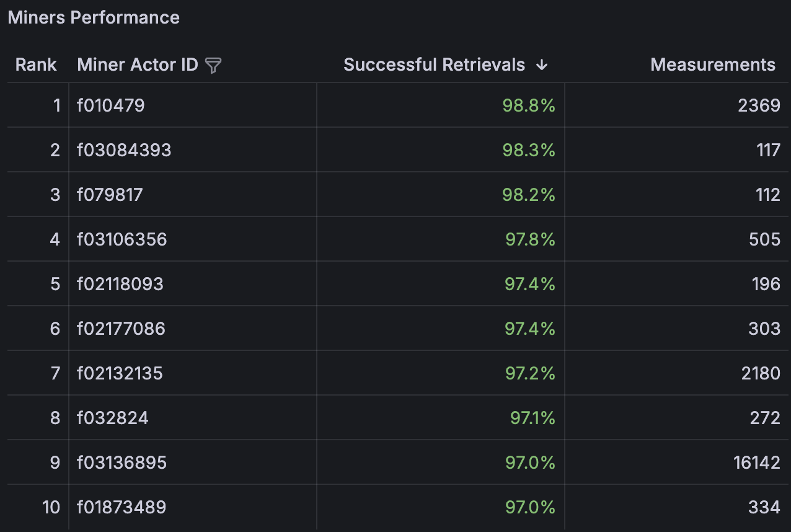791x532 pixels.
Task: Click the Successful Retrievals header text
Action: (434, 65)
